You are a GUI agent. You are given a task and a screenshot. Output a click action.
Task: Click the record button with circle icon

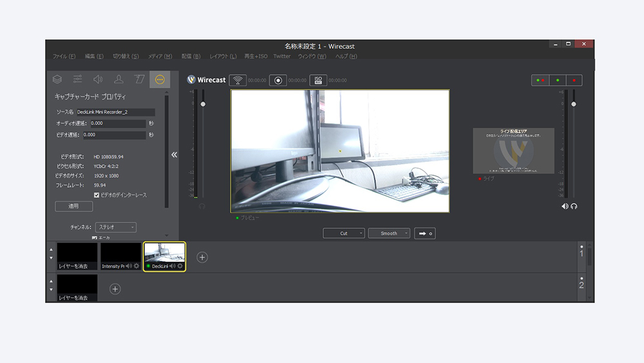[278, 80]
